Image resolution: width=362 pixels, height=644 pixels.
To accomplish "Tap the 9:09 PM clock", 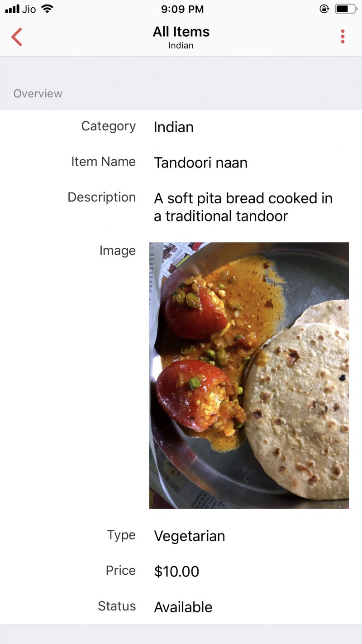I will pyautogui.click(x=182, y=9).
